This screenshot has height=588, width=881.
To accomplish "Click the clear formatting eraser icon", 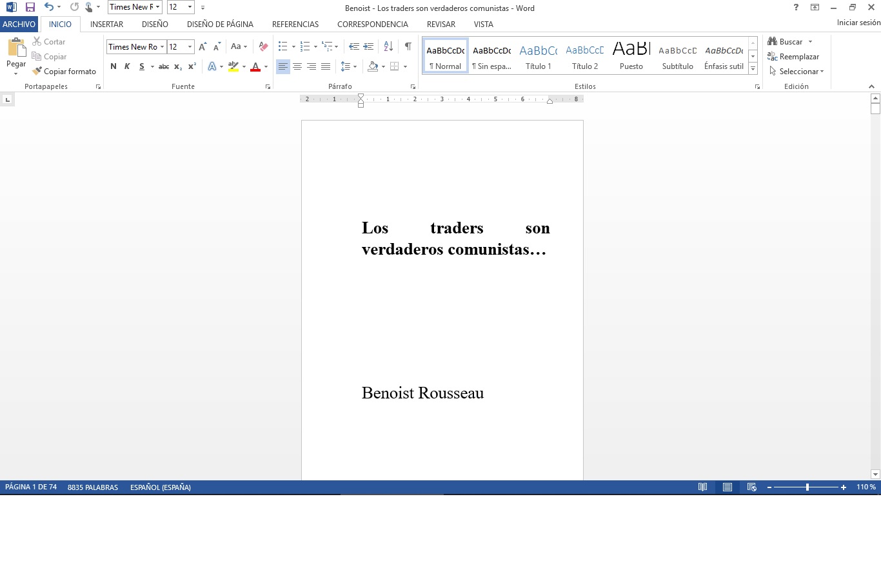I will point(263,46).
